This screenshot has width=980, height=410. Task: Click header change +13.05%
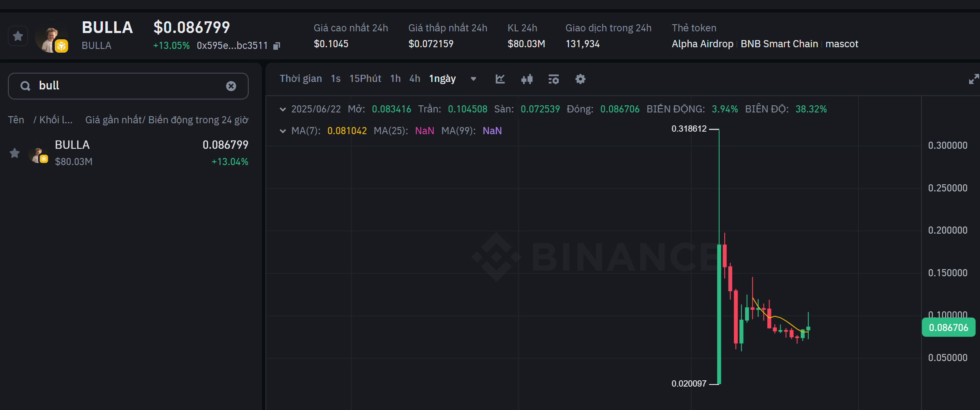(171, 46)
